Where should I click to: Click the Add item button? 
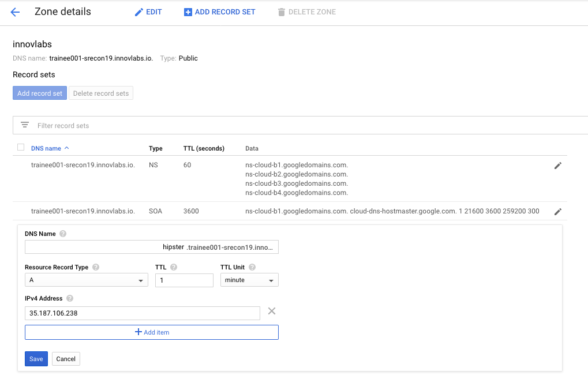(152, 332)
